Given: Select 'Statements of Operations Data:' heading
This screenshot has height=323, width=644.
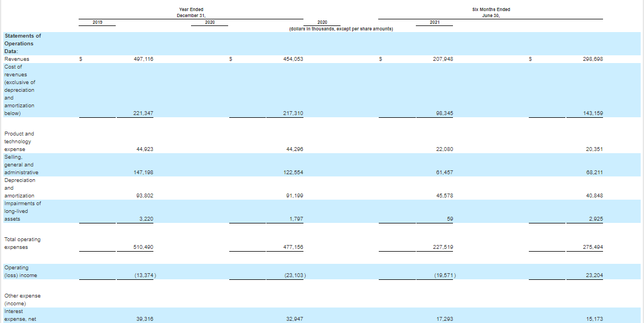Looking at the screenshot, I should tap(23, 44).
